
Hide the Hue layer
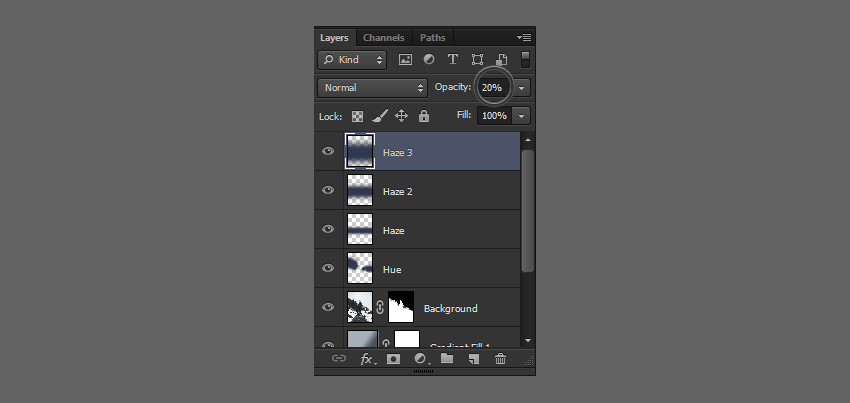tap(328, 268)
